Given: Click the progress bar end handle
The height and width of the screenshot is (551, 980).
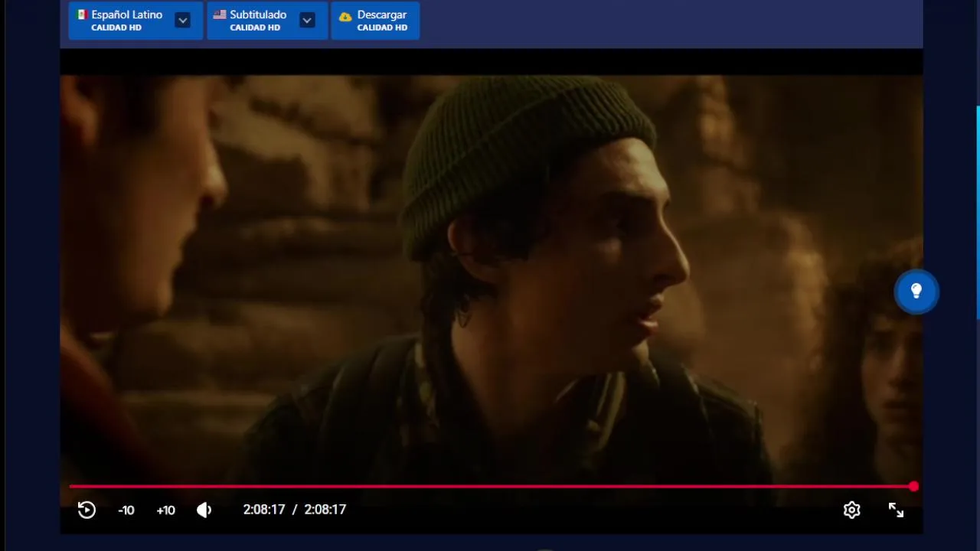Looking at the screenshot, I should [914, 486].
